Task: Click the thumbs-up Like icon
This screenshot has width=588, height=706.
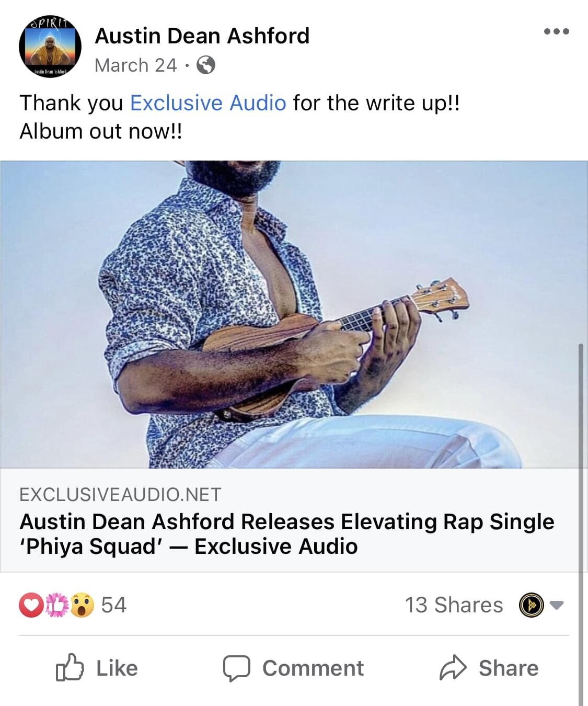Action: (70, 667)
